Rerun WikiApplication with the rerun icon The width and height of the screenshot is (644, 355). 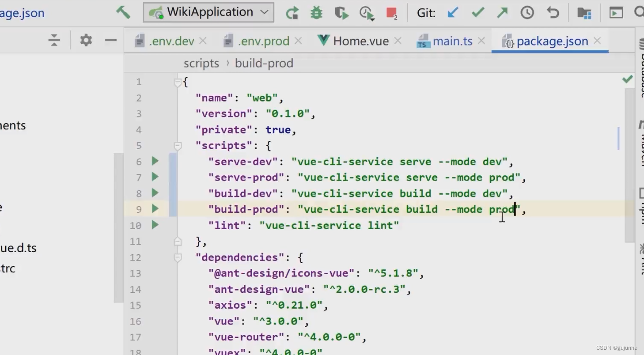tap(292, 13)
